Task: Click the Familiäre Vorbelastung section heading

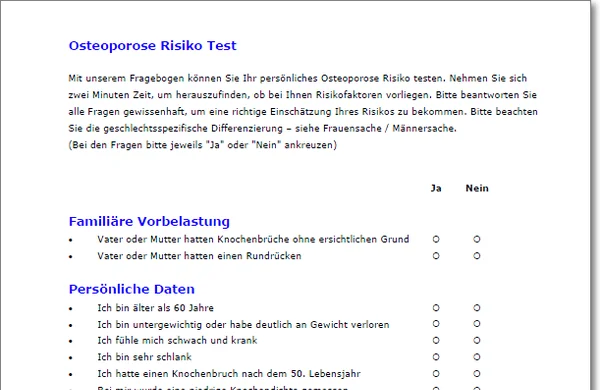Action: [149, 221]
